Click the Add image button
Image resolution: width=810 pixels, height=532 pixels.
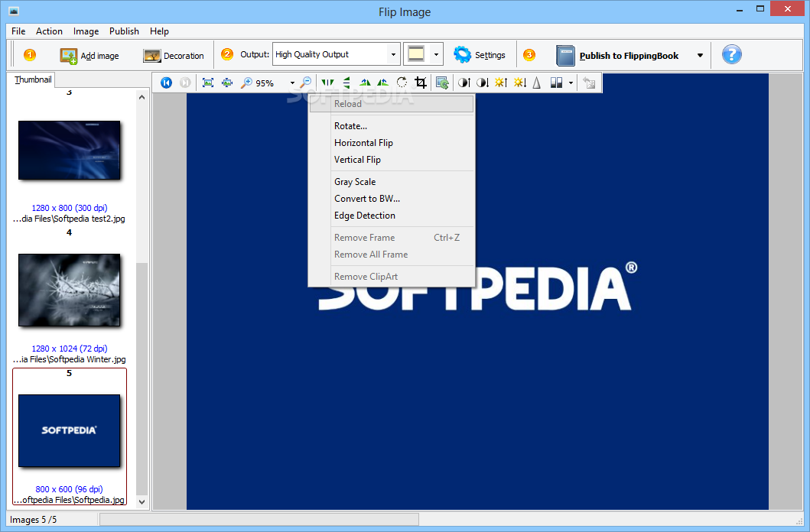(89, 55)
